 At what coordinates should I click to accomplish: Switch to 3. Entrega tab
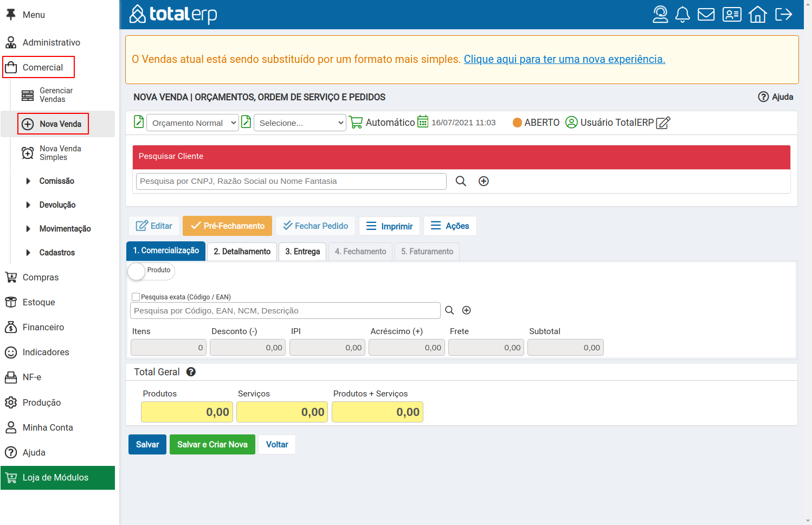click(x=302, y=251)
